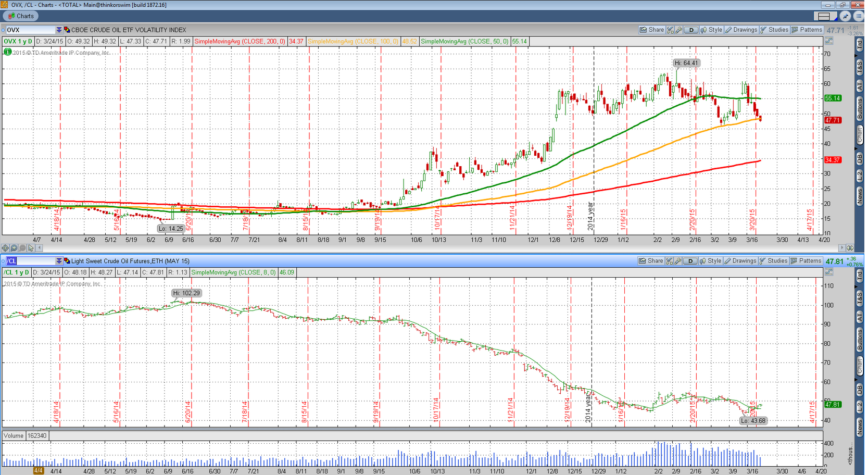Click the right scroll arrow of OVX time axis
The width and height of the screenshot is (868, 475).
point(841,248)
